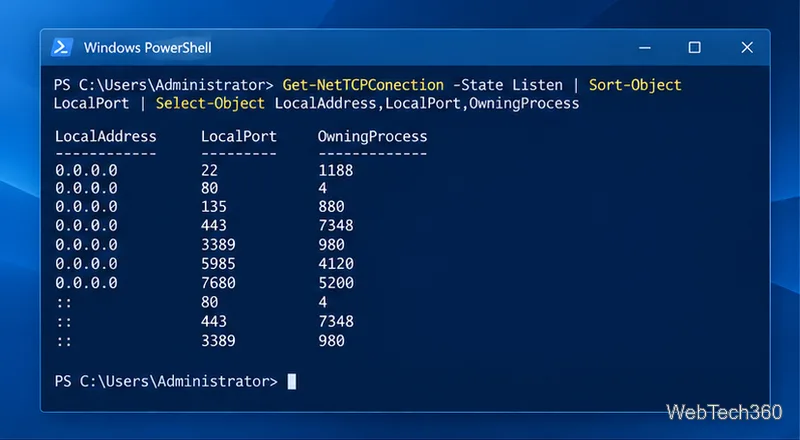The height and width of the screenshot is (440, 800).
Task: Click the 0.0.0.0 address on the port 22 row
Action: 86,170
